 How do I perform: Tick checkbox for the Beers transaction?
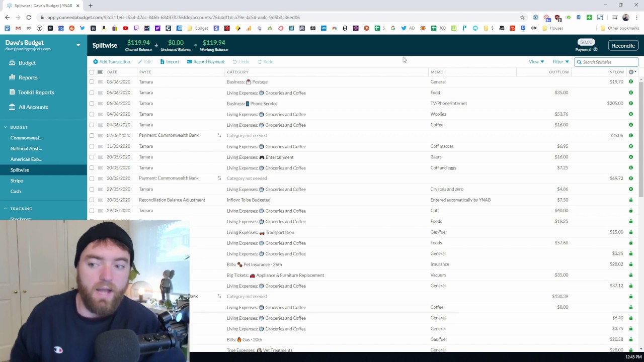click(92, 157)
